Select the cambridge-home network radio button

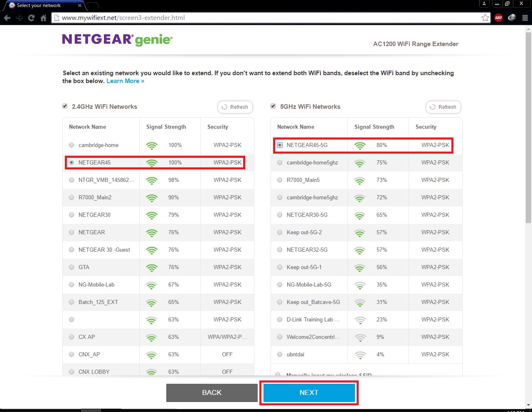71,145
